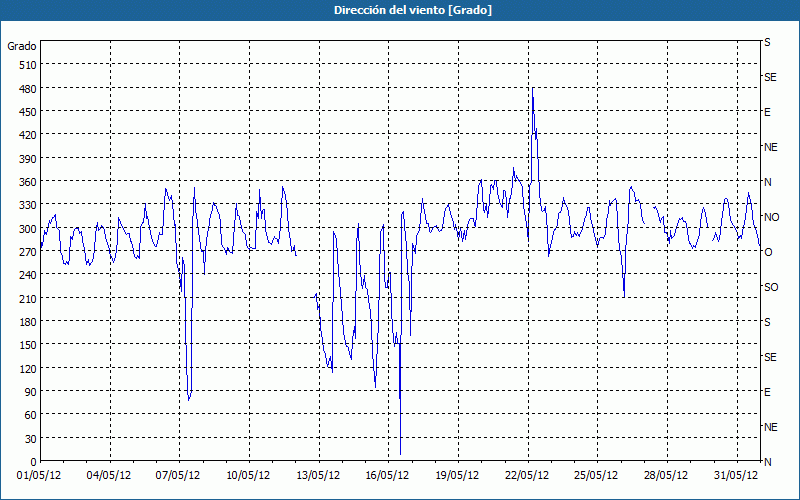800x500 pixels.
Task: Select date label 10/05/12 on the time axis
Action: (248, 476)
